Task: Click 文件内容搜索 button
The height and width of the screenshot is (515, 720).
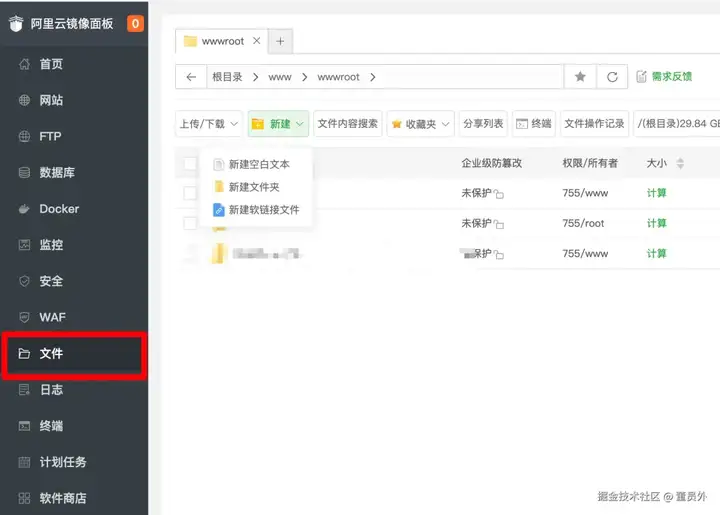Action: click(348, 123)
